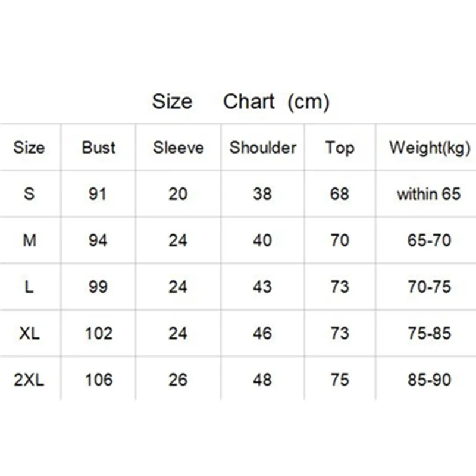Click the S size row label

point(29,193)
